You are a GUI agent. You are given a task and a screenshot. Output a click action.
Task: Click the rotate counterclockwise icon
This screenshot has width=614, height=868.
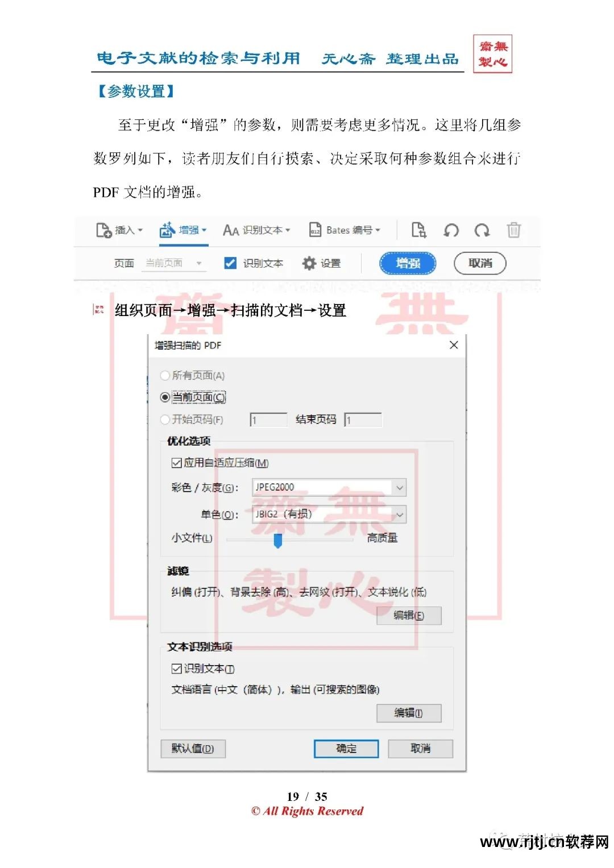[451, 230]
